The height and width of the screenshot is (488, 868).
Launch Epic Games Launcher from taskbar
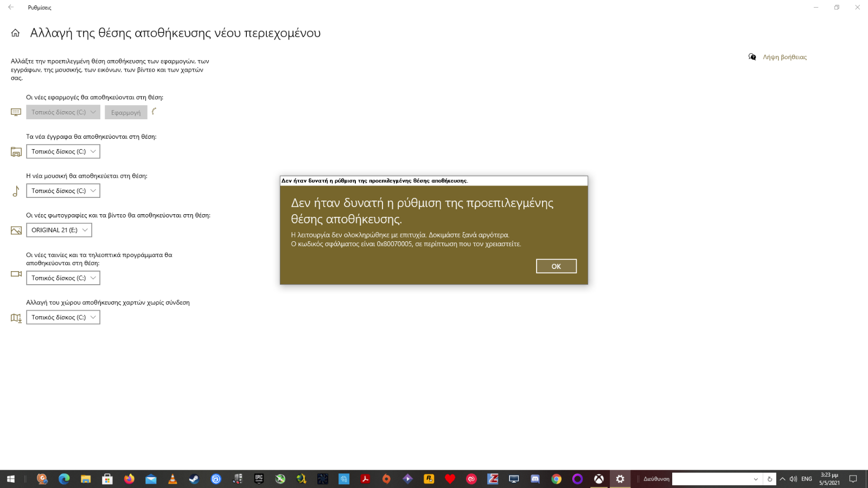click(x=259, y=479)
